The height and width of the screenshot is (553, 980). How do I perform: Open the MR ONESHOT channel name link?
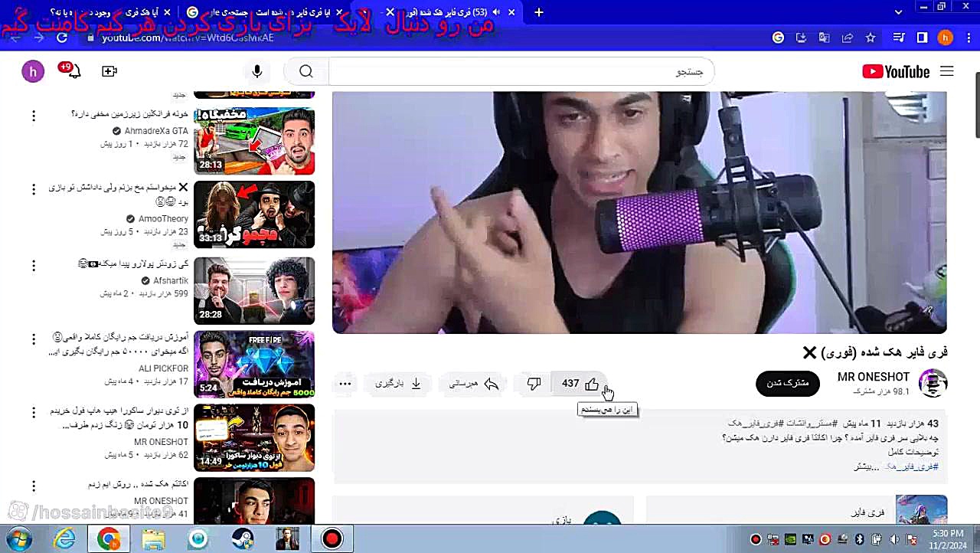pyautogui.click(x=873, y=377)
